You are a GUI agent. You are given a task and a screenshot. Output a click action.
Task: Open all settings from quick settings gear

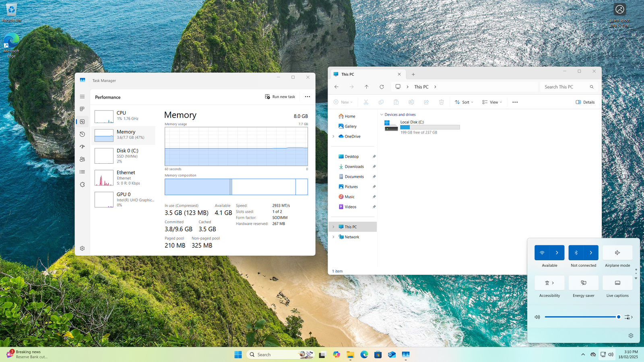coord(631,335)
